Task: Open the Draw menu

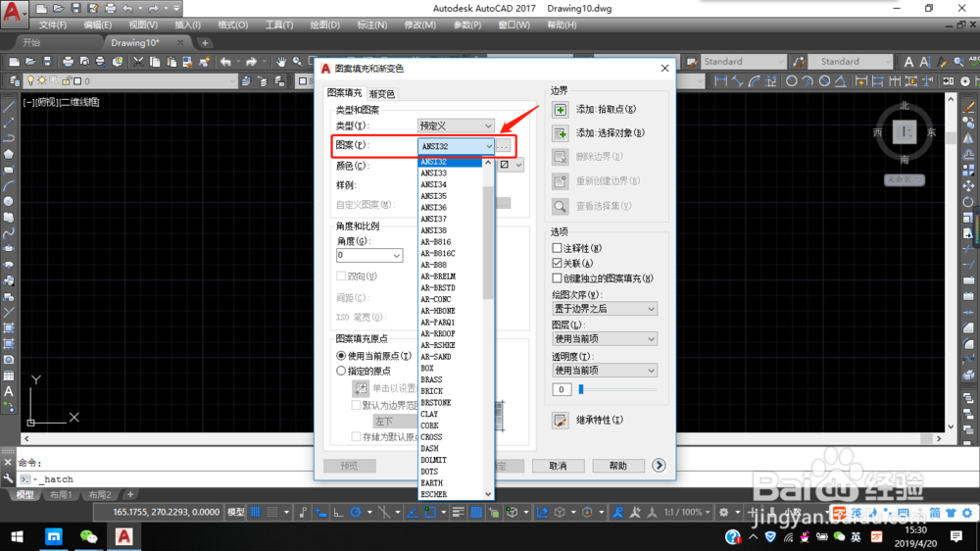Action: coord(325,25)
